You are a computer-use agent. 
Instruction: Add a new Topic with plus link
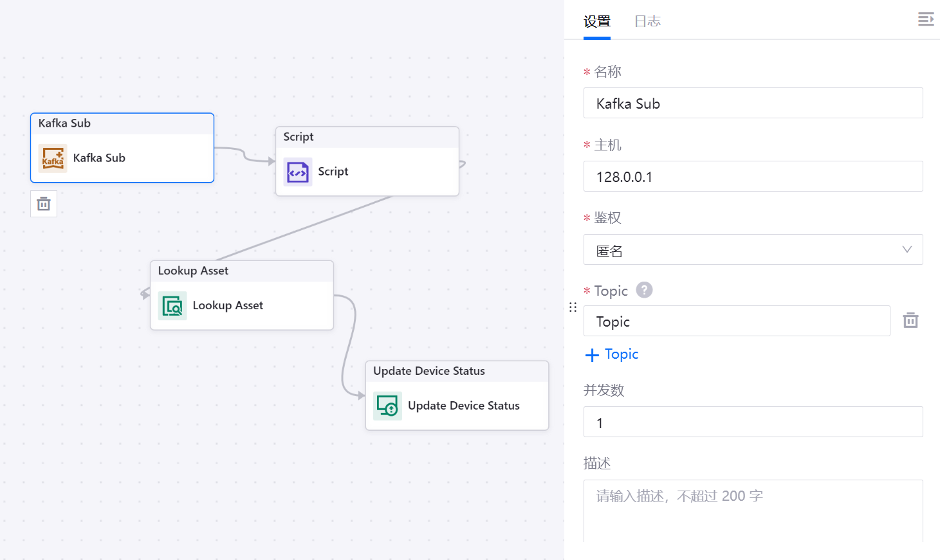tap(611, 354)
